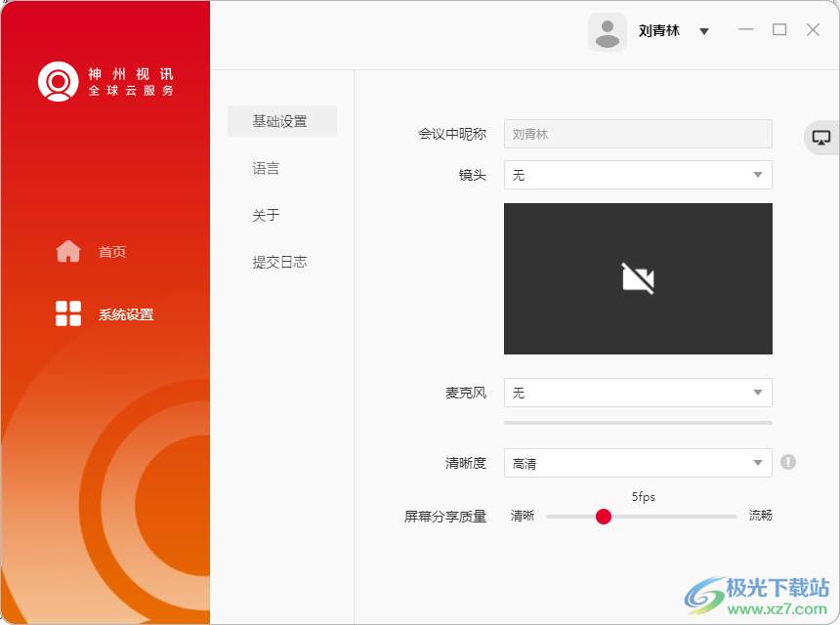Click the info icon beside 清晰度

point(788,462)
